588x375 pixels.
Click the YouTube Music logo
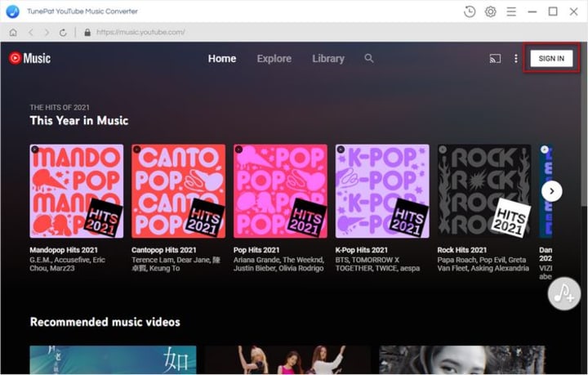pyautogui.click(x=29, y=58)
